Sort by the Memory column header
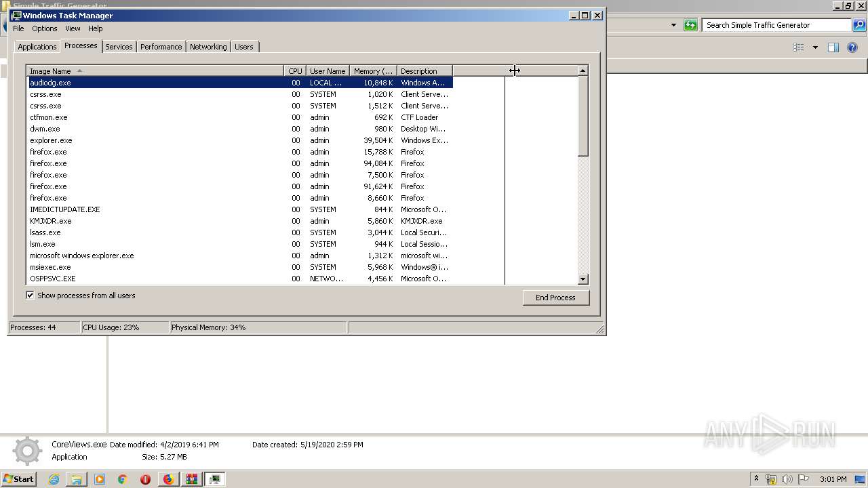The width and height of the screenshot is (868, 488). [x=373, y=70]
